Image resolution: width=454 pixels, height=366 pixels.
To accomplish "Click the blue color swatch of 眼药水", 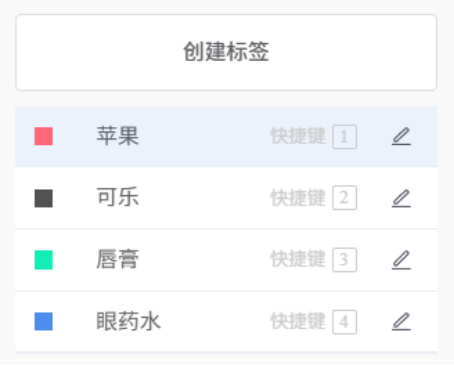I will coord(44,321).
